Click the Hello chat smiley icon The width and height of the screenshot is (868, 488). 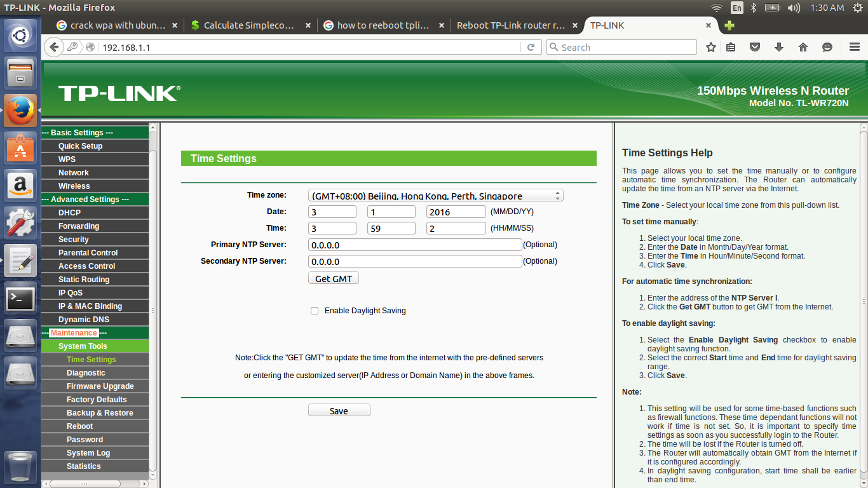tap(827, 47)
